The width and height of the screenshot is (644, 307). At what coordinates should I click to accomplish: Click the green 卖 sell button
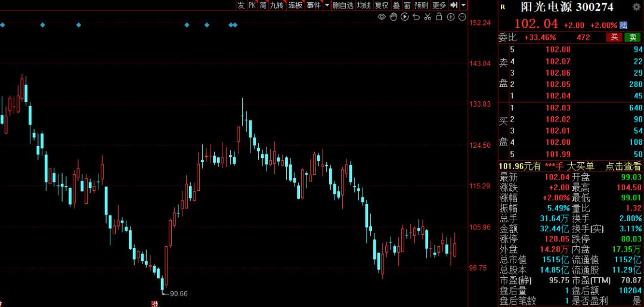(x=633, y=38)
